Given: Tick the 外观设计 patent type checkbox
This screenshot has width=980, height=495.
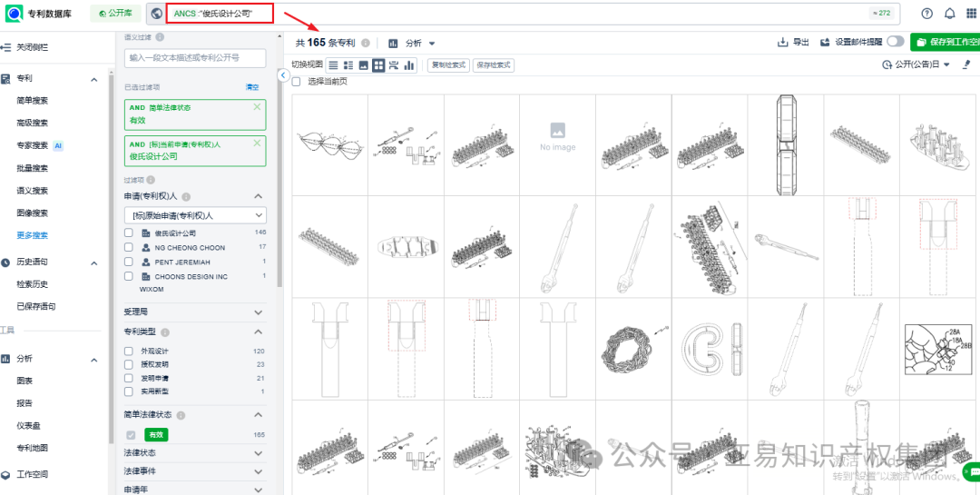Looking at the screenshot, I should pyautogui.click(x=129, y=351).
